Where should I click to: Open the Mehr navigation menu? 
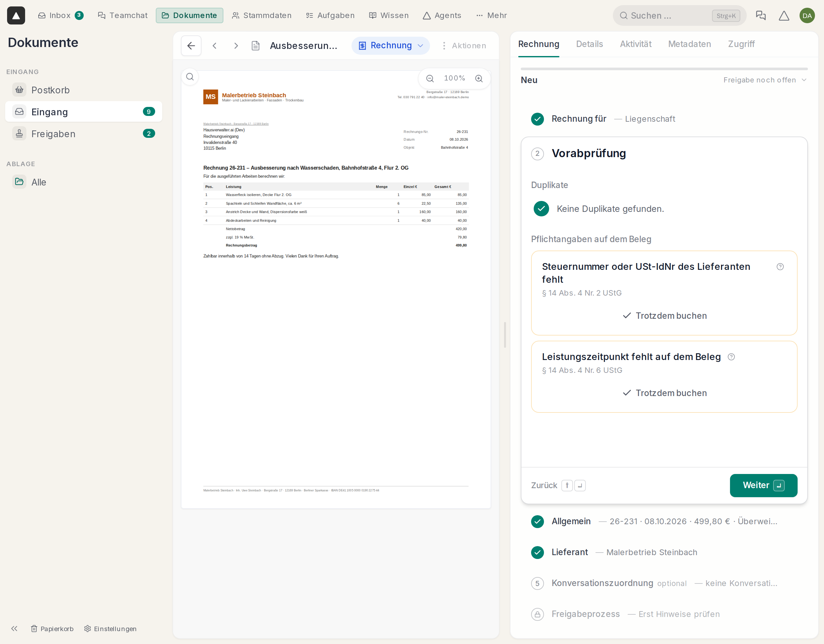[x=492, y=15]
